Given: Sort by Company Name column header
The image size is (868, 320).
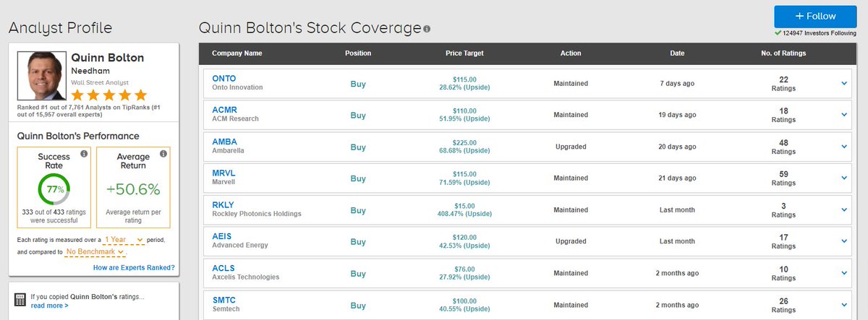Looking at the screenshot, I should pos(237,53).
